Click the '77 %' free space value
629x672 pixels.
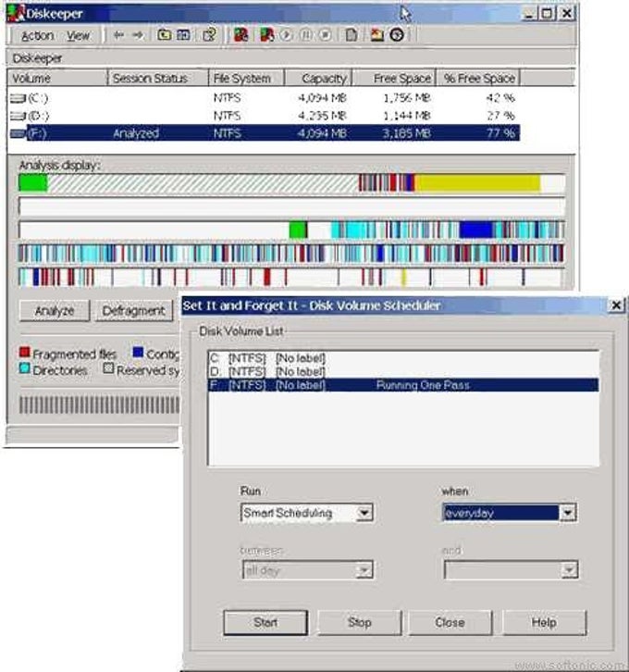pyautogui.click(x=500, y=133)
